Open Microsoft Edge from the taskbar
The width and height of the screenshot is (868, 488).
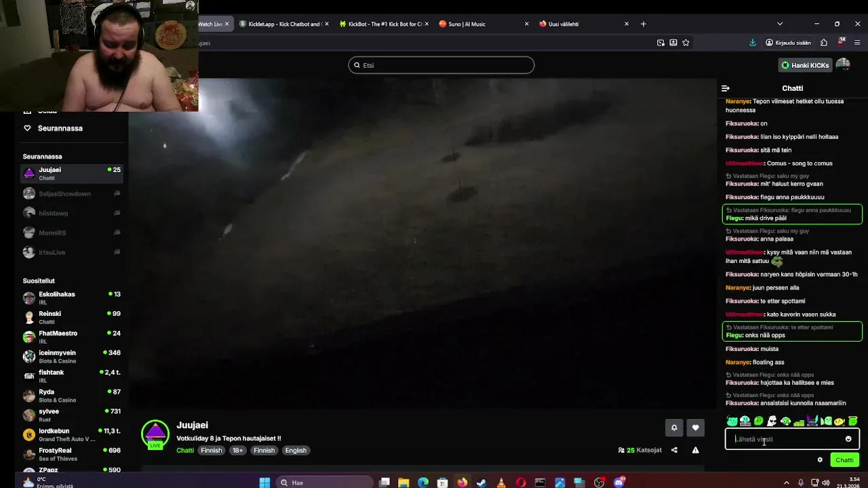[x=423, y=483]
